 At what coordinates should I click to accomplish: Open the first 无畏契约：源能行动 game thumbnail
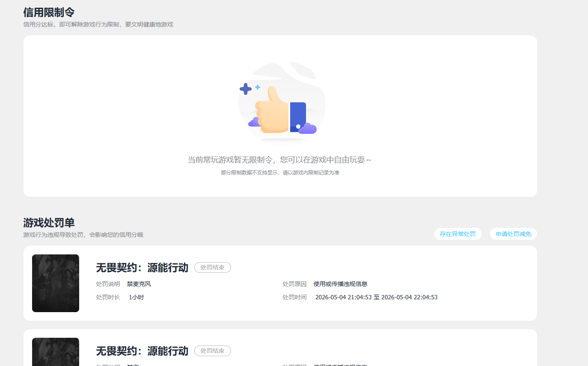point(56,283)
